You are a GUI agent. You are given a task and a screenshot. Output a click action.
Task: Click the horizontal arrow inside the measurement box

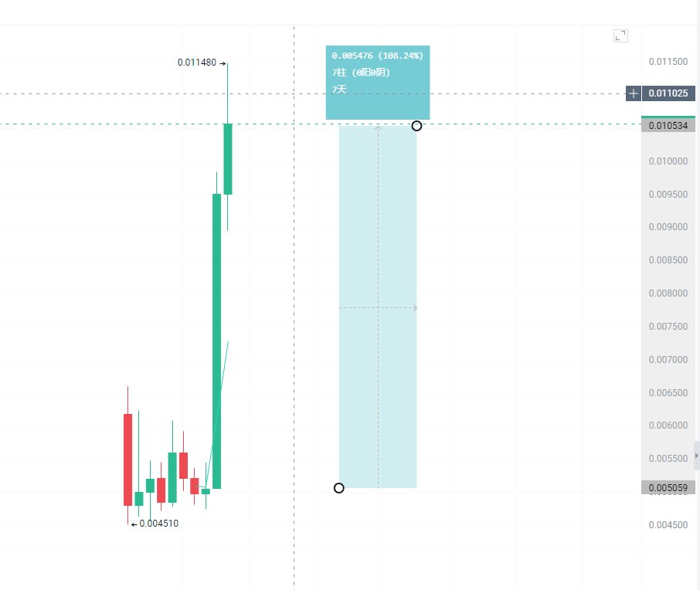[x=379, y=308]
